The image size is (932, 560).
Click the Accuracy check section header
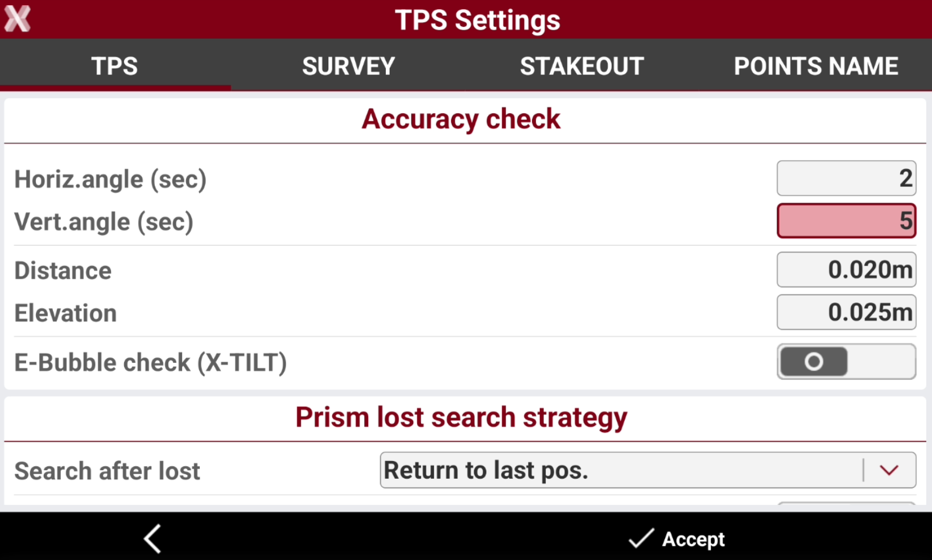461,119
